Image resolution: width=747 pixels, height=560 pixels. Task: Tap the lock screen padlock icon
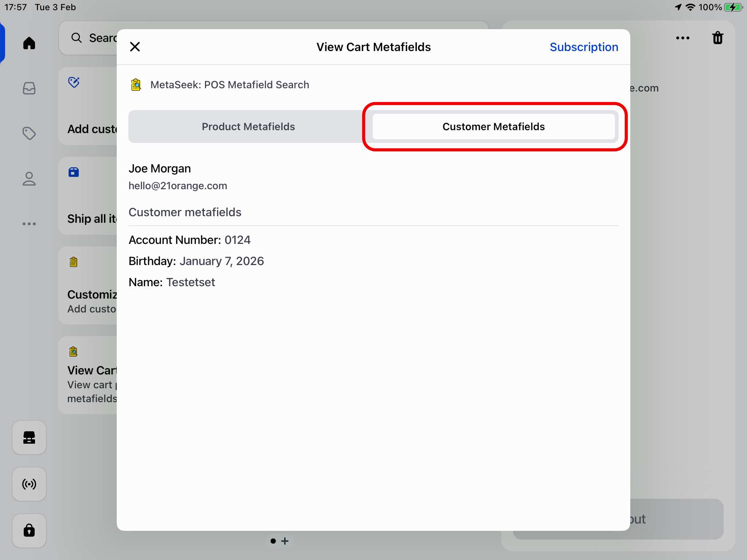(29, 530)
